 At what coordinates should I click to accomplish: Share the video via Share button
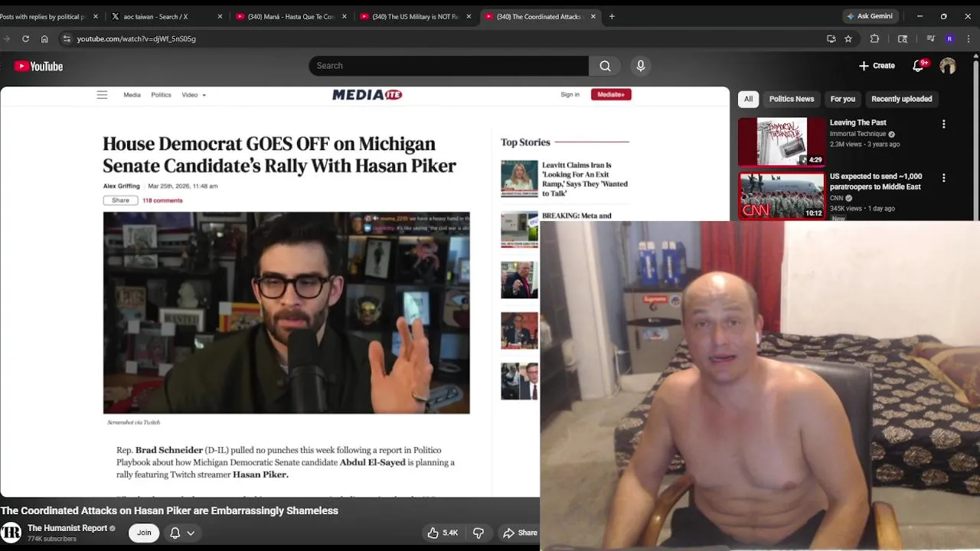[x=521, y=533]
